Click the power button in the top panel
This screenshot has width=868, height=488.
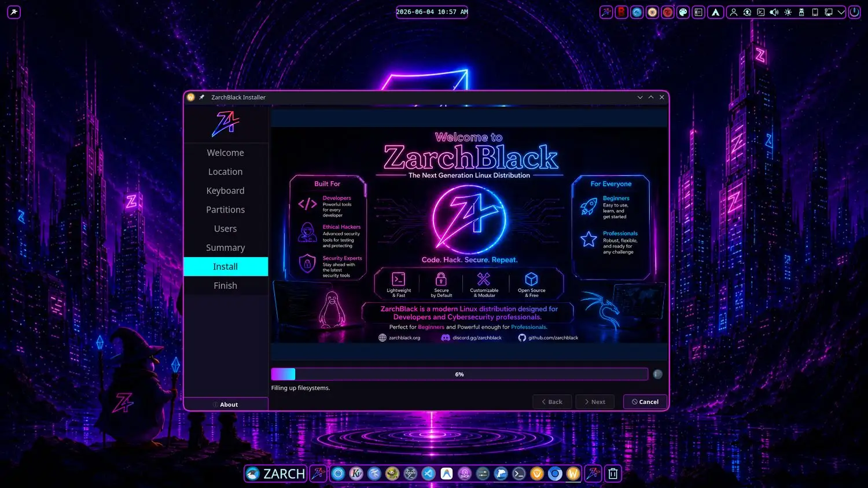(854, 12)
